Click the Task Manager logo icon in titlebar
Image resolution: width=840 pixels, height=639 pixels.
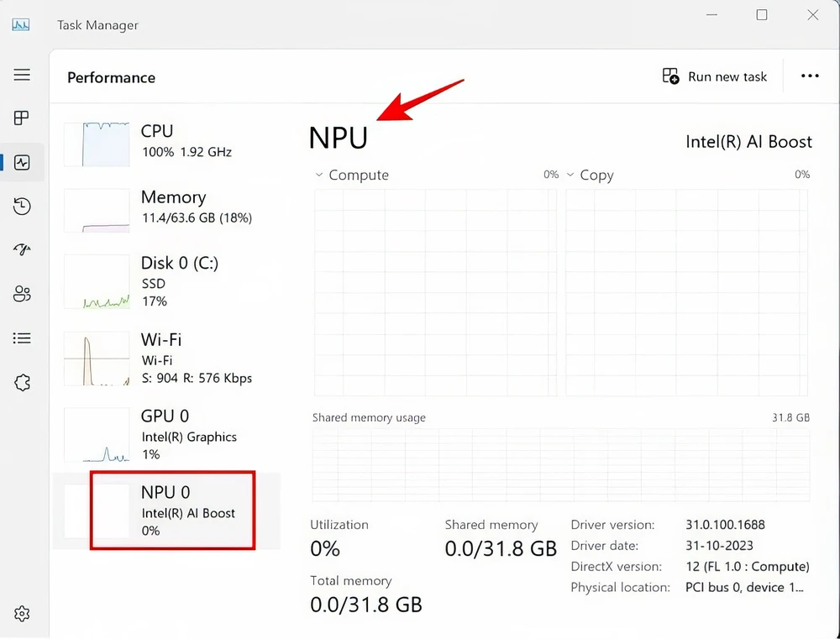[20, 24]
